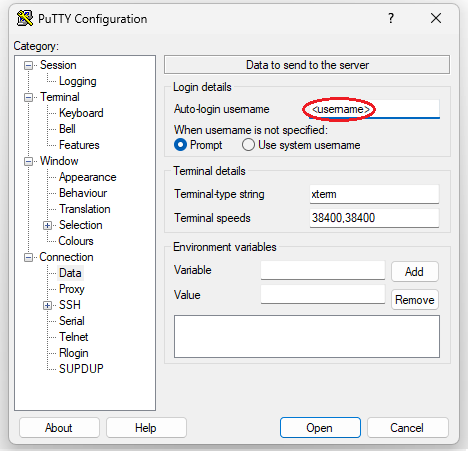This screenshot has height=451, width=468.
Task: Click the Terminal-type string field
Action: coord(374,194)
